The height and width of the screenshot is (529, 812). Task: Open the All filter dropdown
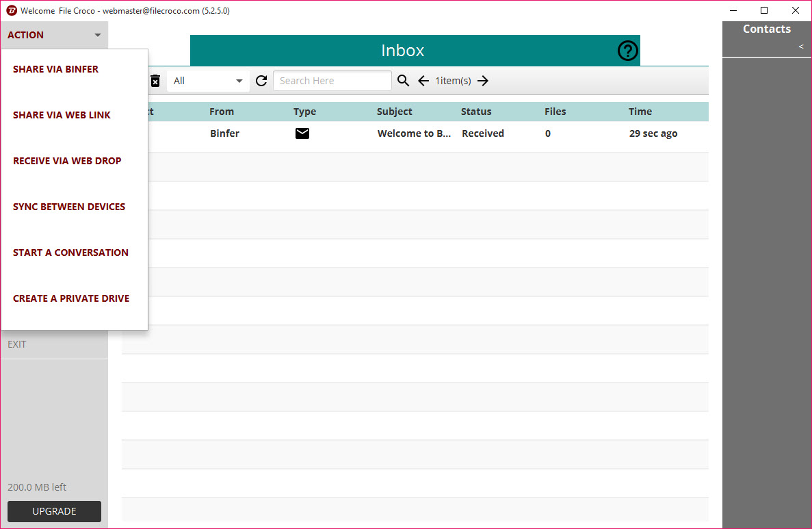208,81
